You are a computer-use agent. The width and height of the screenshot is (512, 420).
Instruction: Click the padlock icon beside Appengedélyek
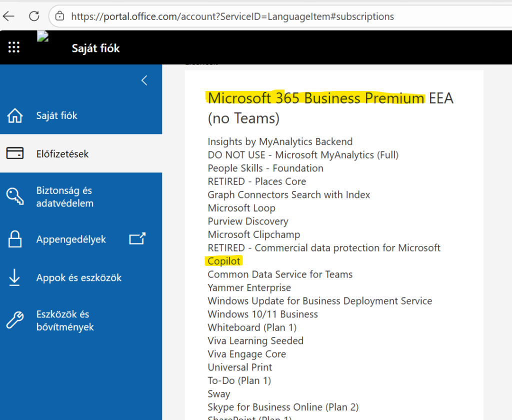coord(15,239)
